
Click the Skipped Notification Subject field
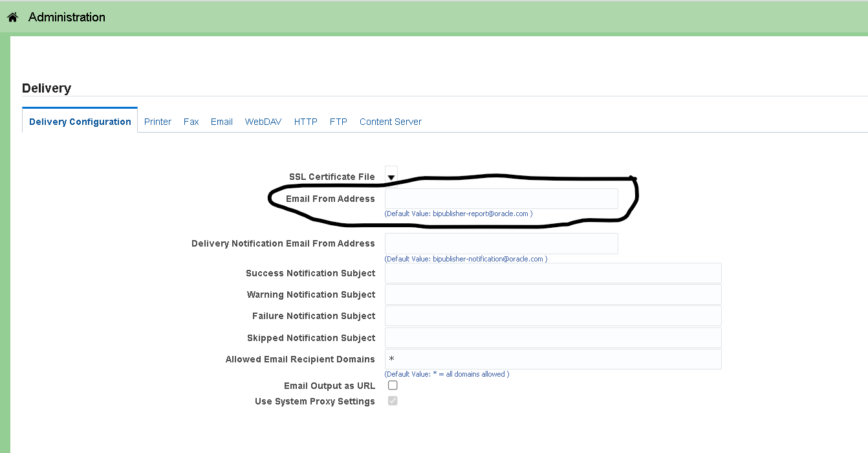tap(553, 338)
